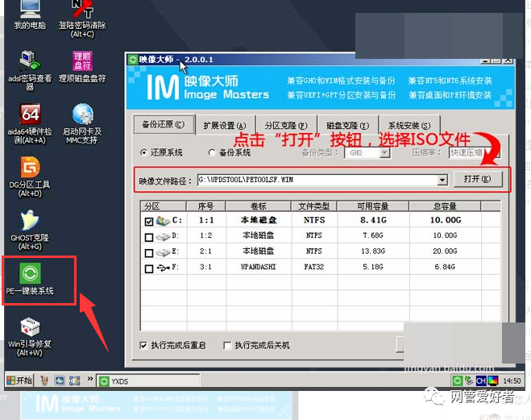Close the 映像大师 window
This screenshot has width=531, height=420.
[508, 60]
